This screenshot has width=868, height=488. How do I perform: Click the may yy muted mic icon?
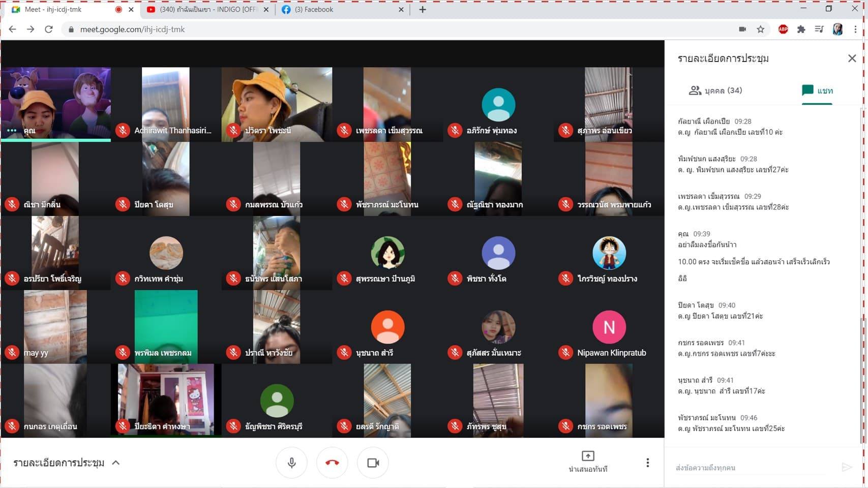(12, 352)
